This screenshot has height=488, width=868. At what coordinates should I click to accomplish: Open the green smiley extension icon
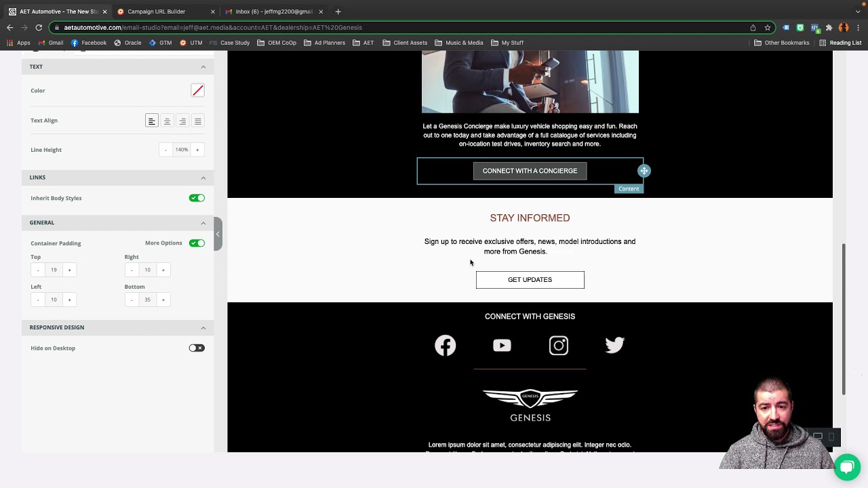(x=800, y=28)
